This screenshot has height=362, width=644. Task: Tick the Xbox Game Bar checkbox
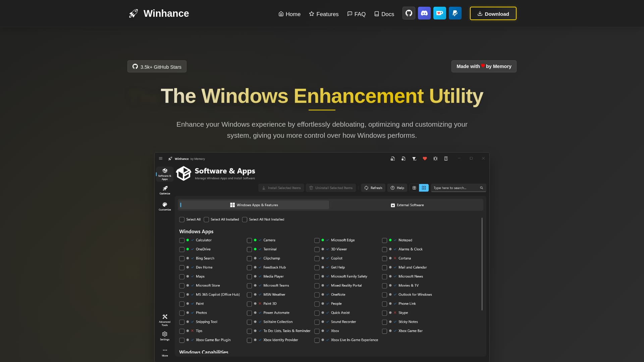tap(384, 331)
